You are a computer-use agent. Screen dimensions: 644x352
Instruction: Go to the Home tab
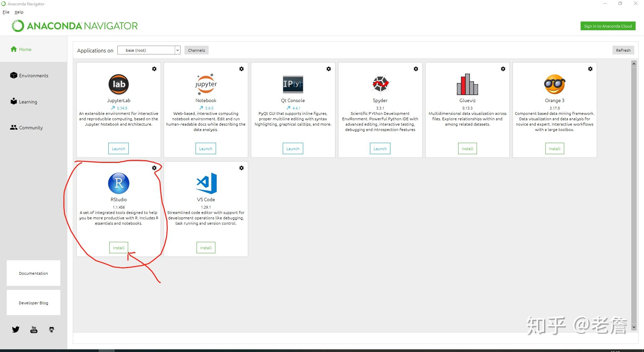click(34, 49)
